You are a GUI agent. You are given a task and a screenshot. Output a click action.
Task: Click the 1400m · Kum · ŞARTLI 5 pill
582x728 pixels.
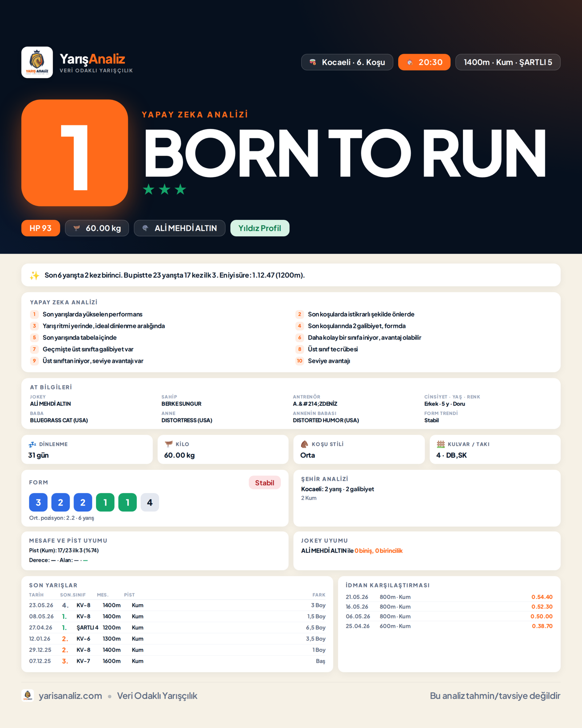click(508, 62)
